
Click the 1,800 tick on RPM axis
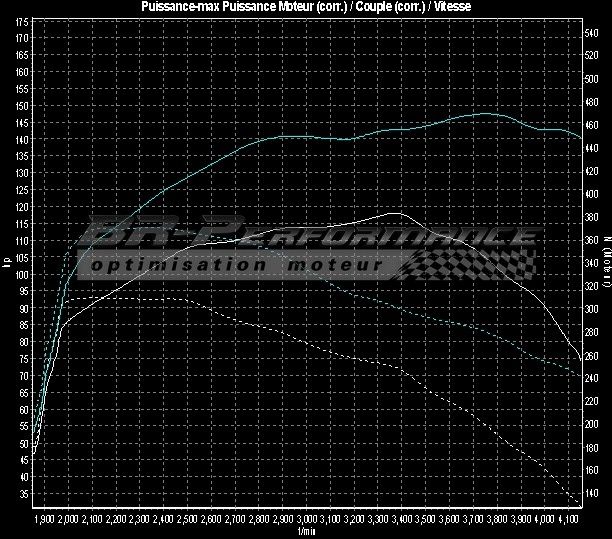[43, 521]
